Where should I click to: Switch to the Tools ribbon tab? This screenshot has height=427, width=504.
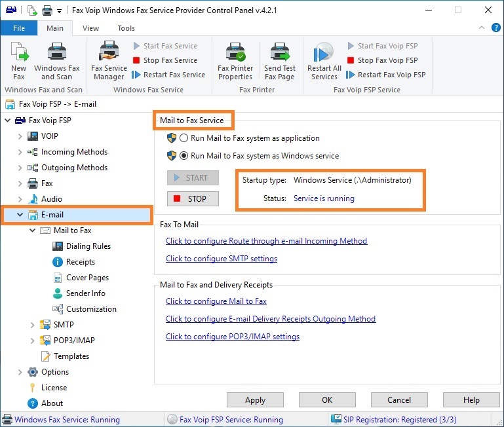click(x=126, y=28)
